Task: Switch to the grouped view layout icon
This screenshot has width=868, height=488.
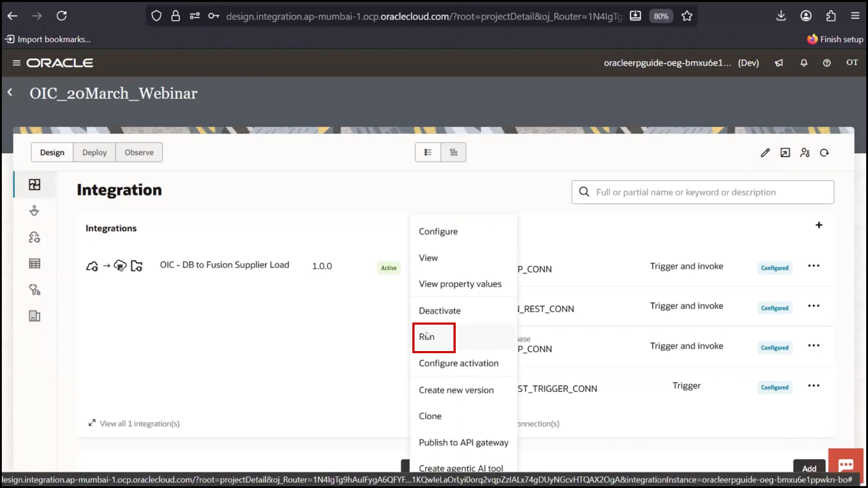Action: (x=453, y=152)
